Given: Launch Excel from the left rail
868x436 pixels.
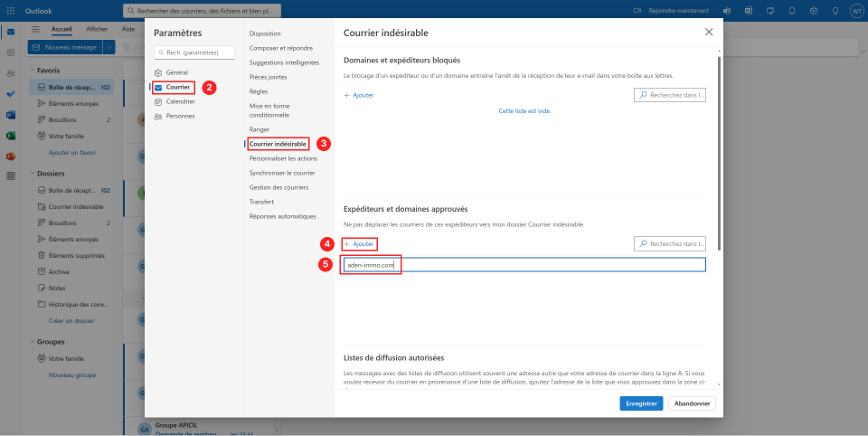Looking at the screenshot, I should pos(11,136).
